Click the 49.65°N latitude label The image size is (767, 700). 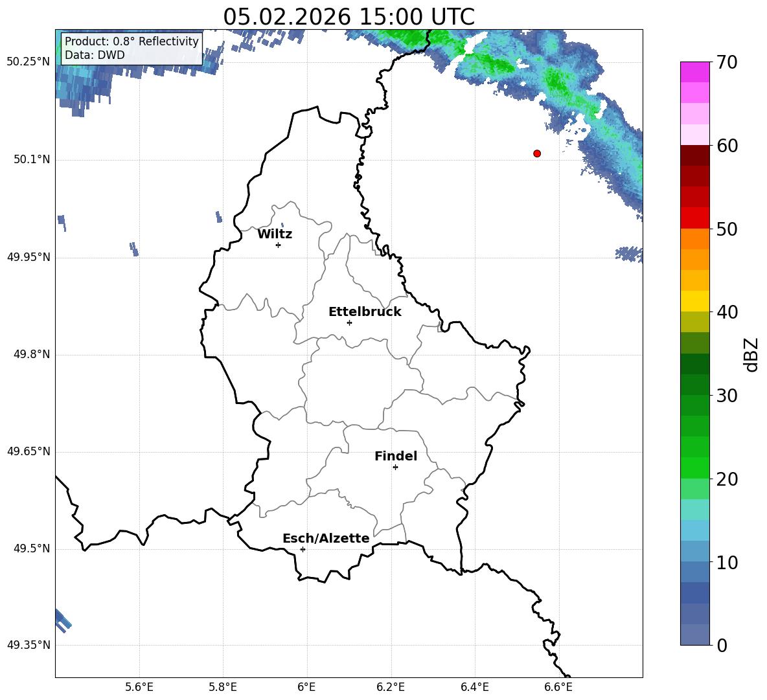point(29,451)
